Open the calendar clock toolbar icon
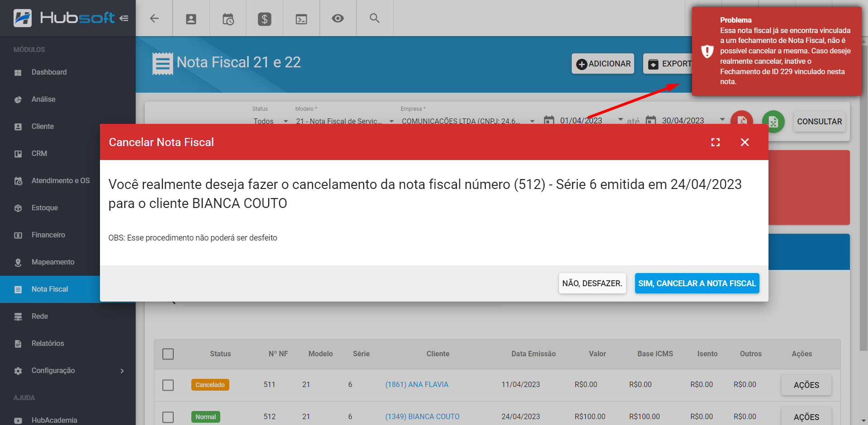868x425 pixels. (x=228, y=19)
